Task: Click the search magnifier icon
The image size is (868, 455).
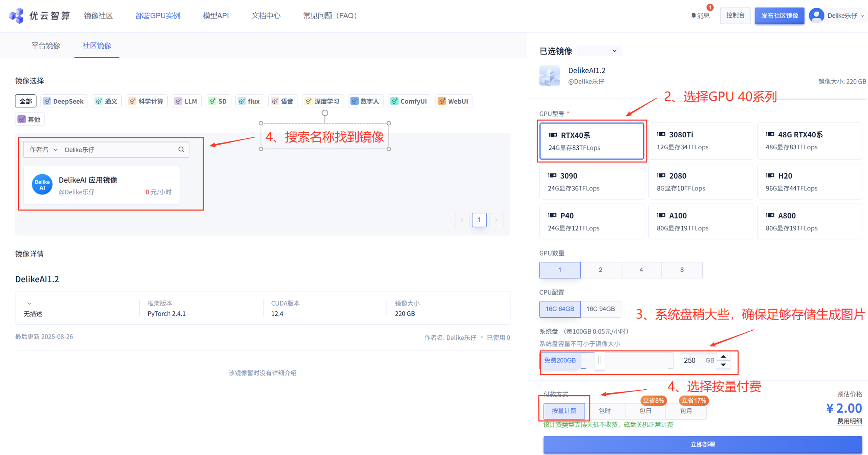Action: point(181,149)
